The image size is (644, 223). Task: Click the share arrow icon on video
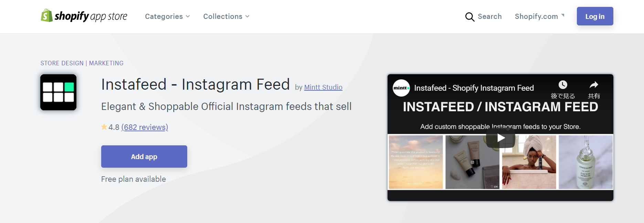(594, 85)
